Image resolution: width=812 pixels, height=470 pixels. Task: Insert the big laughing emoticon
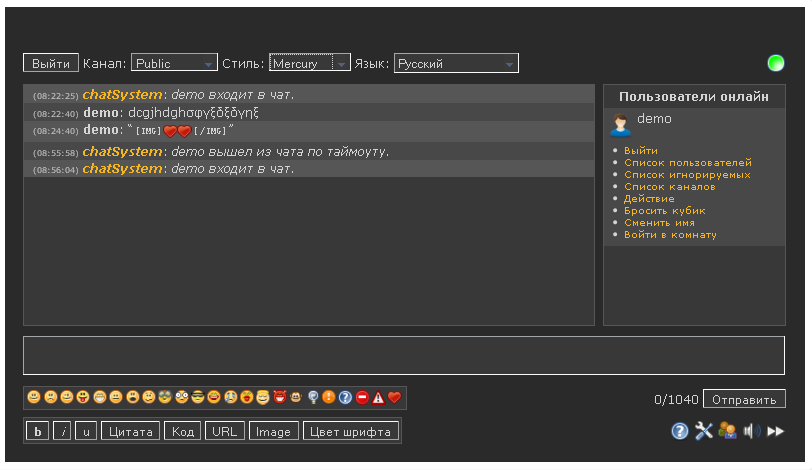pos(214,397)
